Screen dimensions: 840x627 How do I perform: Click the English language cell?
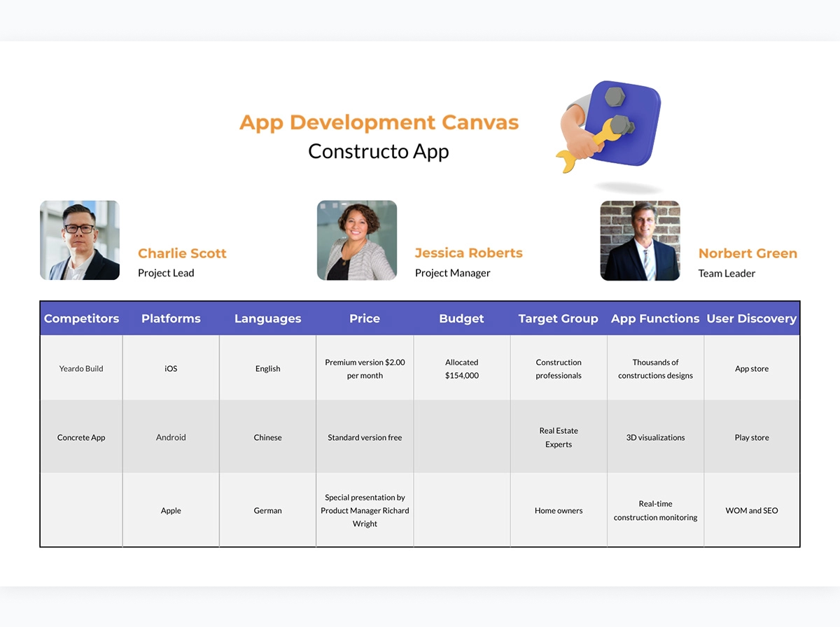coord(267,368)
